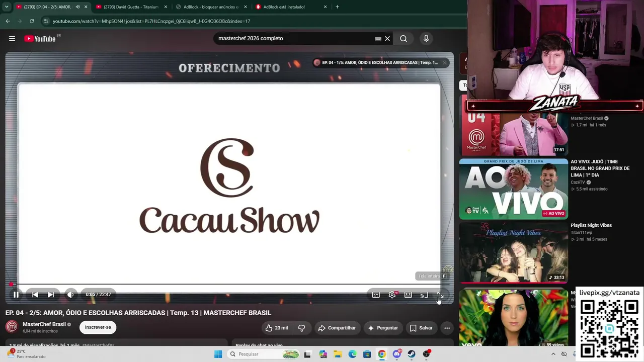The height and width of the screenshot is (362, 644).
Task: Open the AO VIVO Judô live thumbnail
Action: (x=514, y=189)
